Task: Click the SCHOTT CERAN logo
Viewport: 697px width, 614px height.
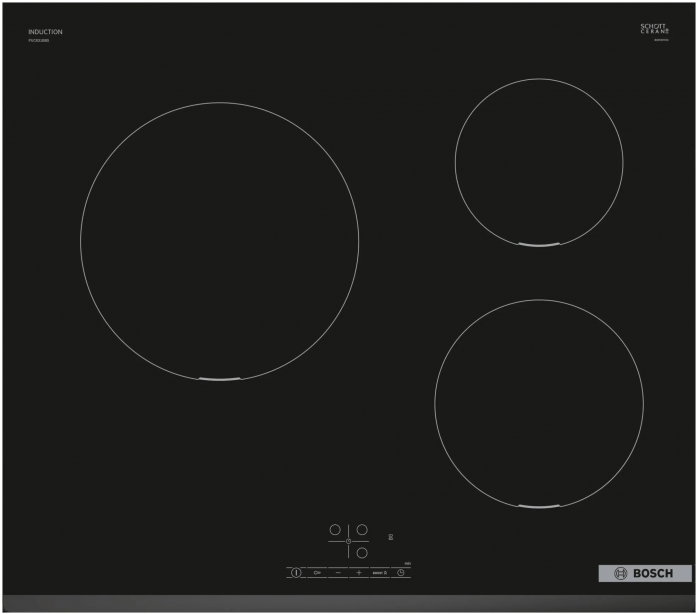Action: pyautogui.click(x=654, y=29)
